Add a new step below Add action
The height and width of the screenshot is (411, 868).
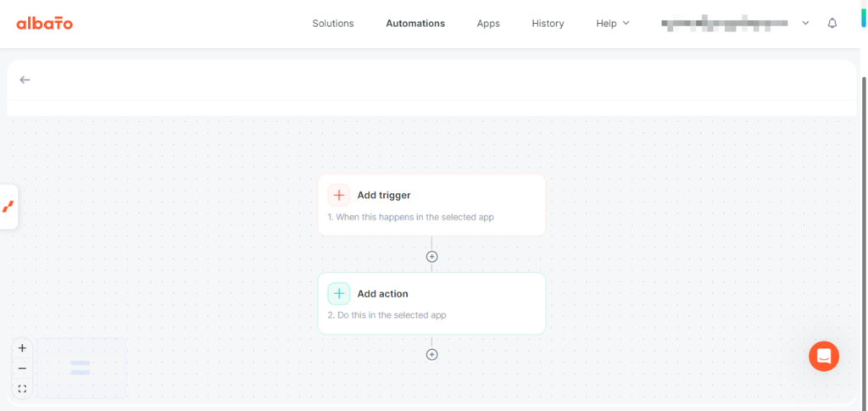click(431, 354)
